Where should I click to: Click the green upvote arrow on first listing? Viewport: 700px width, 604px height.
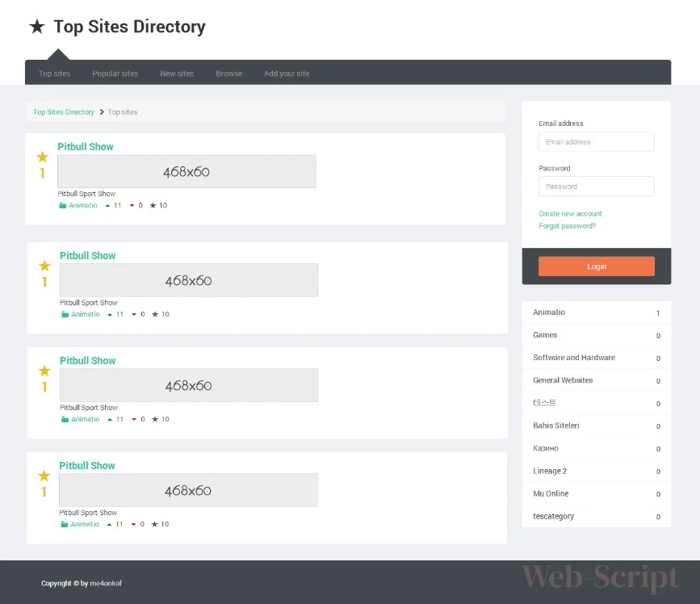pos(109,206)
